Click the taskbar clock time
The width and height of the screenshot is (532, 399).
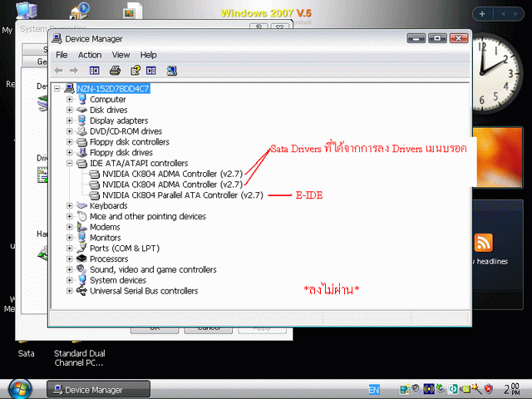(x=512, y=389)
